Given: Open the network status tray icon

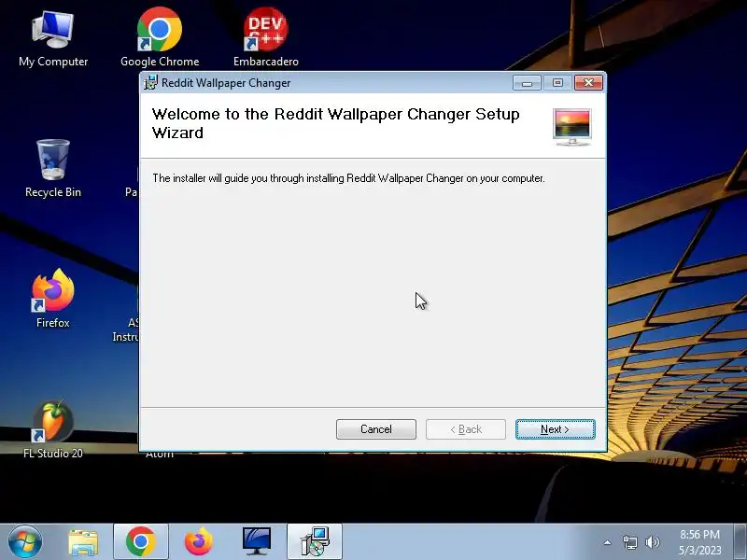Looking at the screenshot, I should 629,542.
